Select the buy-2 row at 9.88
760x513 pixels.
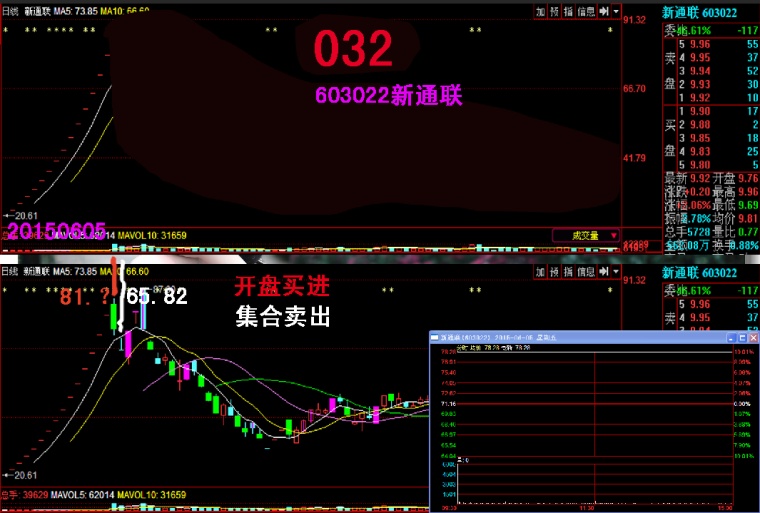click(x=718, y=125)
